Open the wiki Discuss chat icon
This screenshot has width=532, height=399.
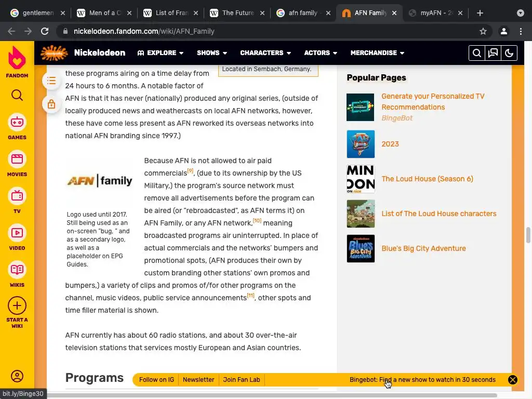pyautogui.click(x=493, y=53)
